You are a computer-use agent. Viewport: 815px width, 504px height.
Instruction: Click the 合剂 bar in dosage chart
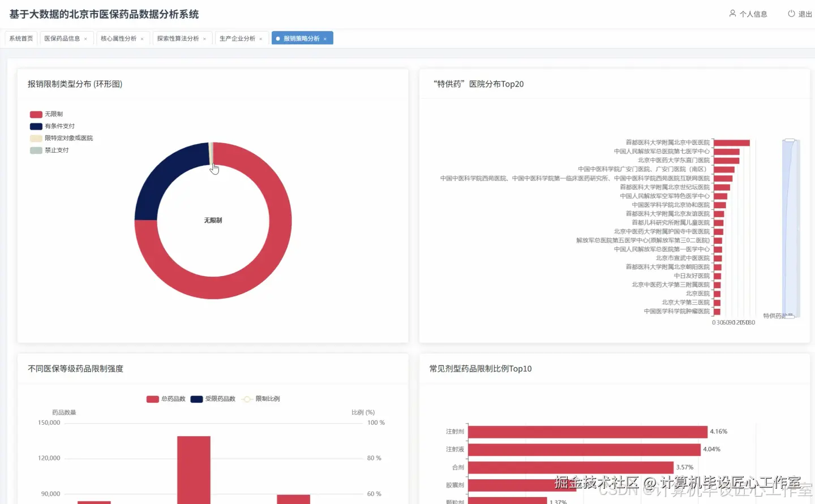(x=571, y=468)
